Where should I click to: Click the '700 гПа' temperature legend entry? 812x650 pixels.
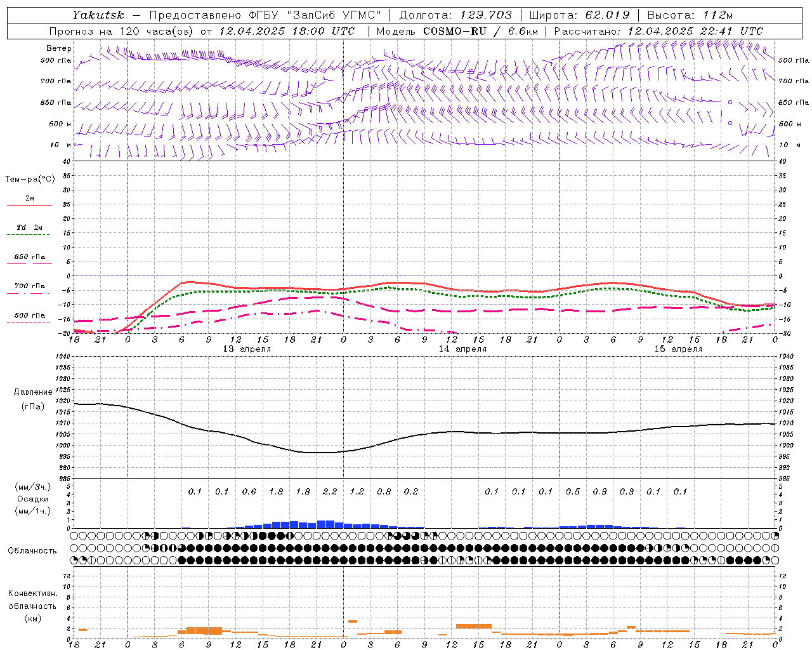click(30, 286)
